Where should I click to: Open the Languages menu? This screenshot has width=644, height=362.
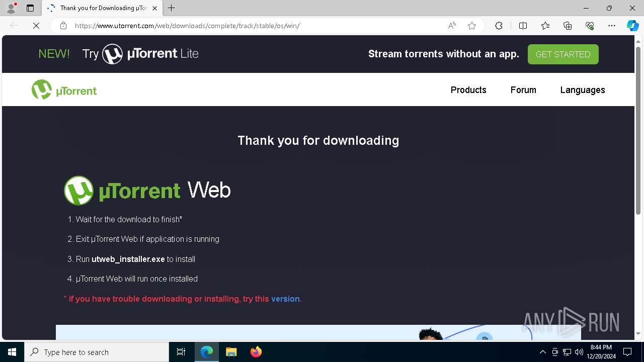[x=583, y=90]
